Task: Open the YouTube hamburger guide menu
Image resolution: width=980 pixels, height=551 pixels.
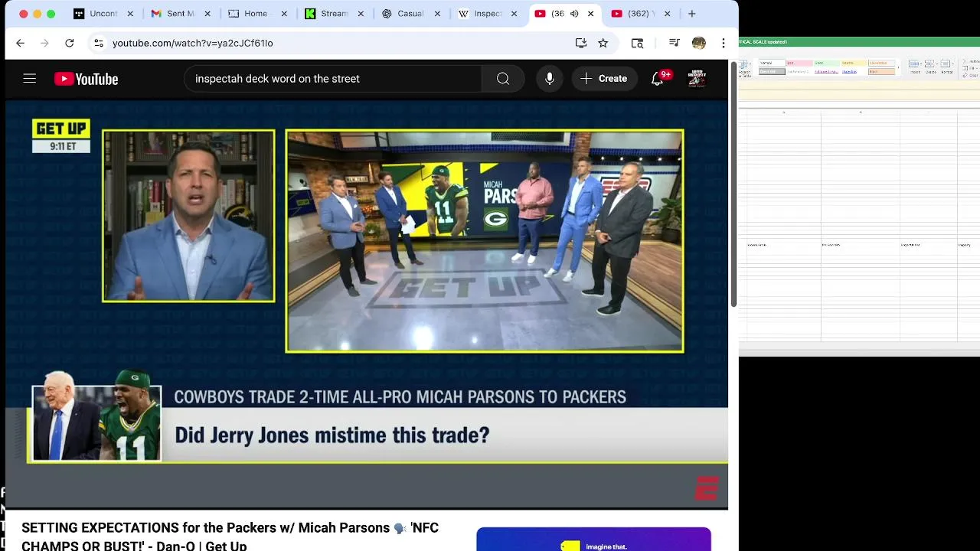Action: (29, 78)
